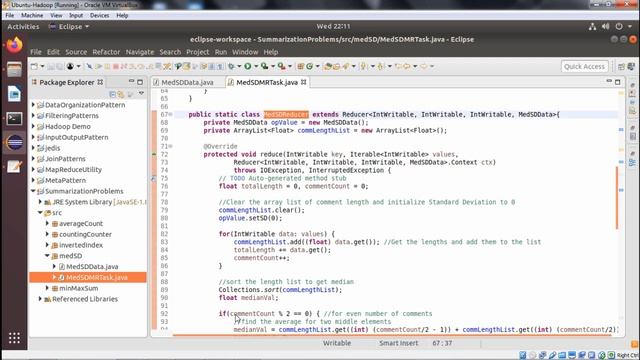Open the New dropdown arrow
The image size is (640, 360).
coord(42,66)
